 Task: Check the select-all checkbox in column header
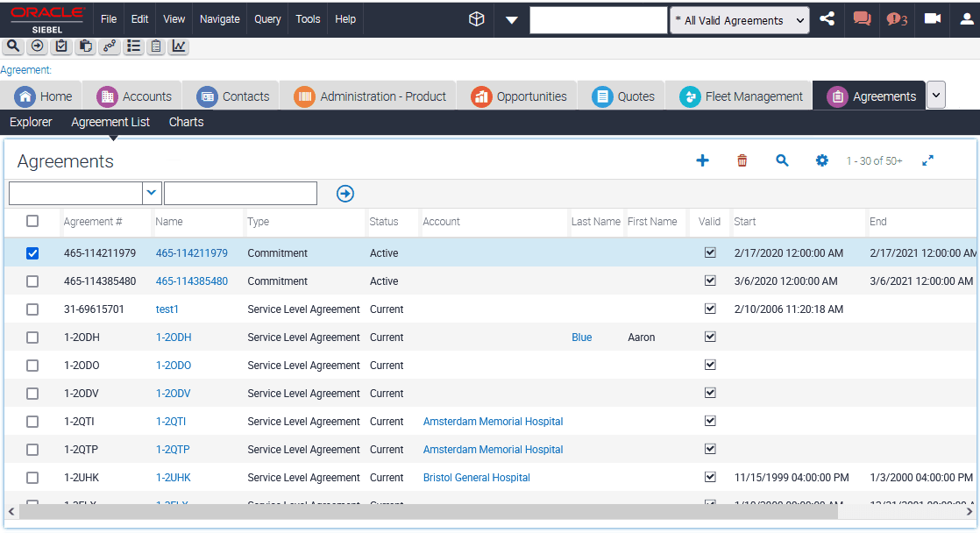32,222
